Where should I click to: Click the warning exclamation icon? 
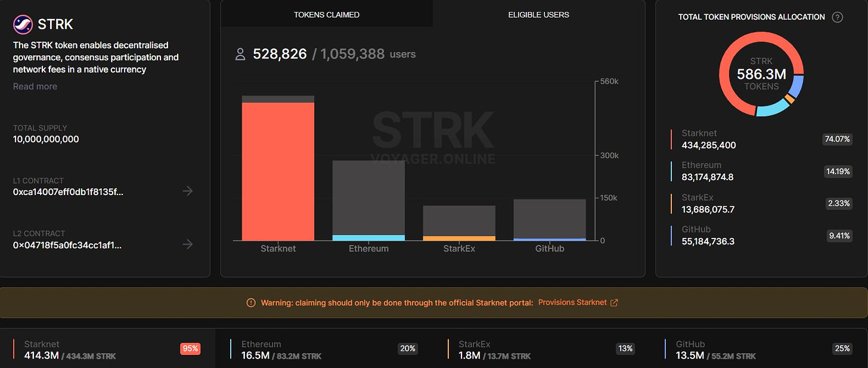click(x=251, y=303)
